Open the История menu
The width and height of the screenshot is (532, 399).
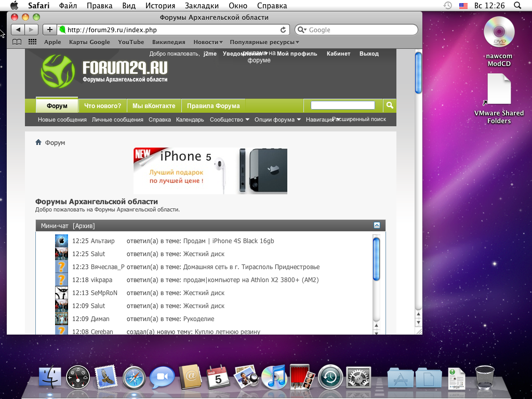(x=160, y=5)
